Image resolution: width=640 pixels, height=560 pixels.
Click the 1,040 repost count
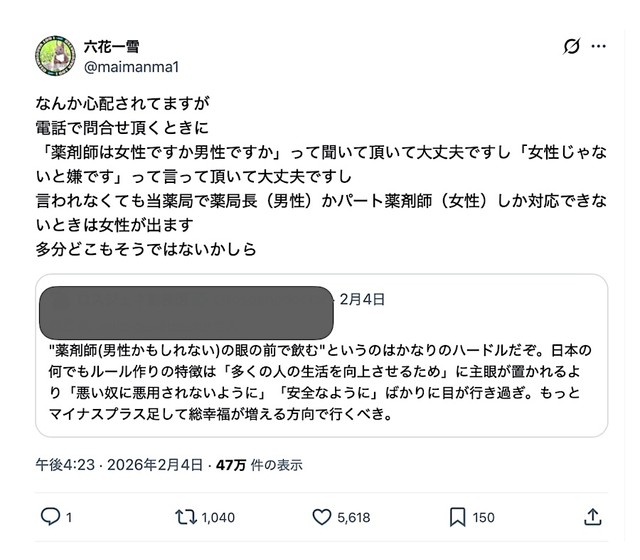(217, 517)
